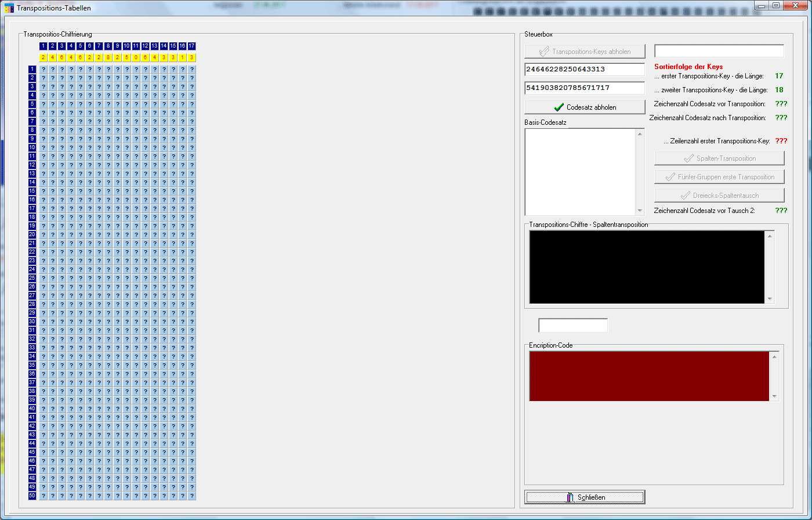Click the Transpositios-Chiffrierung group label
Screen dimensions: 812x520
click(x=57, y=34)
